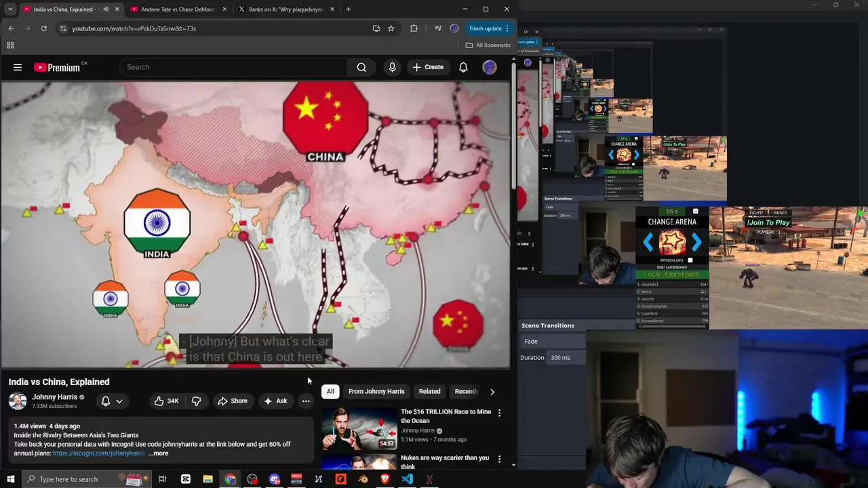This screenshot has width=868, height=488.
Task: Click the India vs China video player
Action: [256, 224]
